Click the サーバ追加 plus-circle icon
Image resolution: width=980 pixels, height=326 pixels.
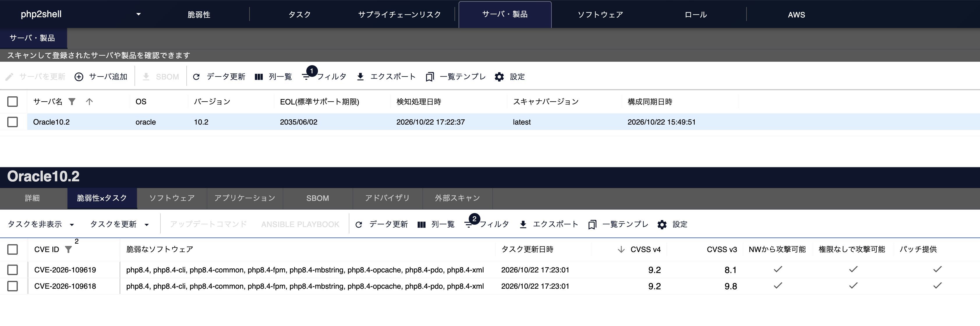79,77
